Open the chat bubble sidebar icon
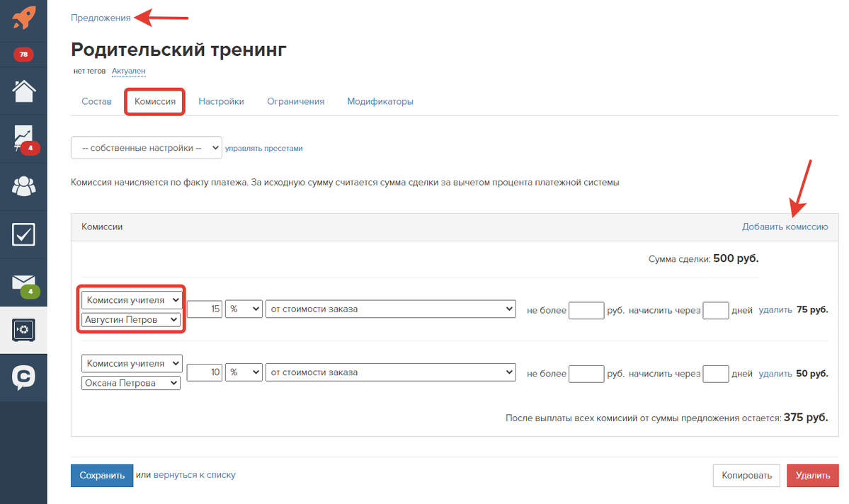This screenshot has width=849, height=504. [x=24, y=377]
